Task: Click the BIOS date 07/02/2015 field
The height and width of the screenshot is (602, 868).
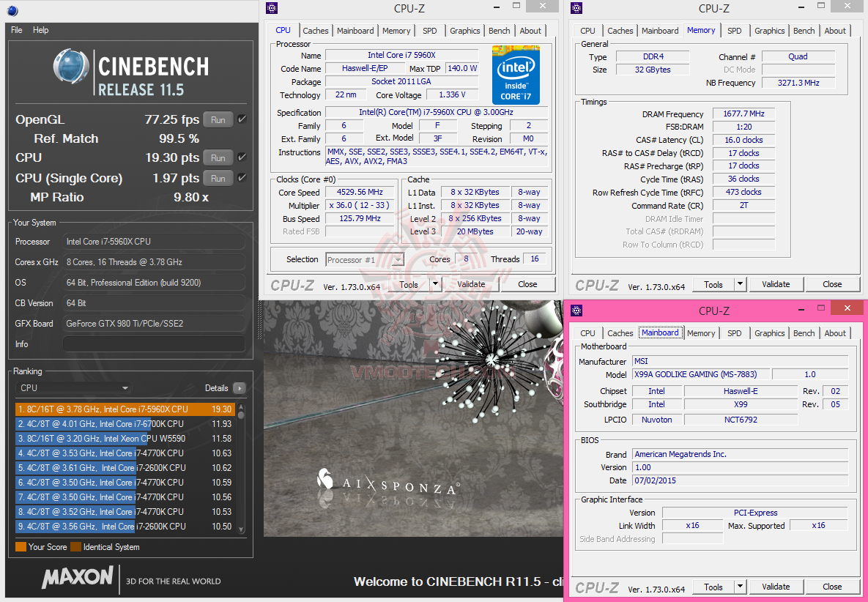Action: [x=740, y=481]
